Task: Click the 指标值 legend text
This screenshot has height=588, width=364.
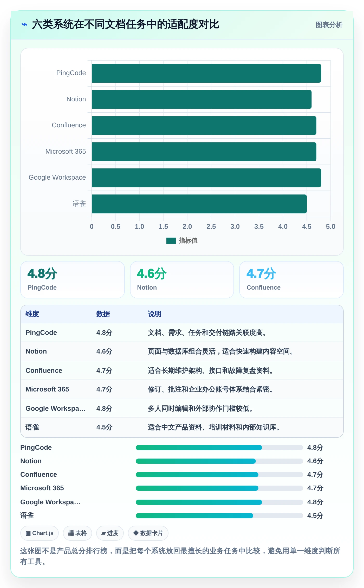Action: coord(188,241)
